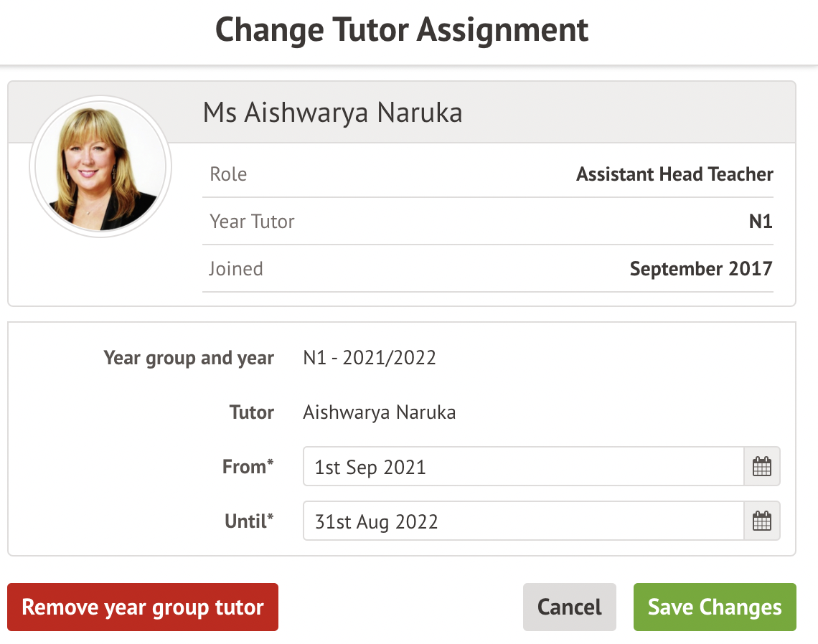This screenshot has height=644, width=818.
Task: Click the Ms Aishwarya Naruka name heading
Action: [332, 113]
